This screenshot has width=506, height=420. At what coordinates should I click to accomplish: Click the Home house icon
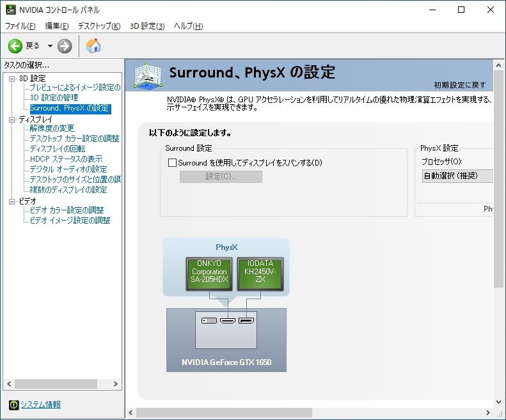(x=93, y=46)
